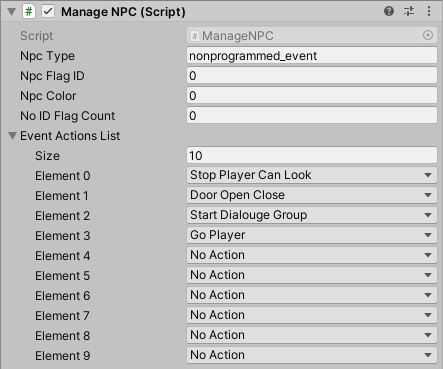
Task: Open object picker circle for Script field
Action: click(x=428, y=35)
